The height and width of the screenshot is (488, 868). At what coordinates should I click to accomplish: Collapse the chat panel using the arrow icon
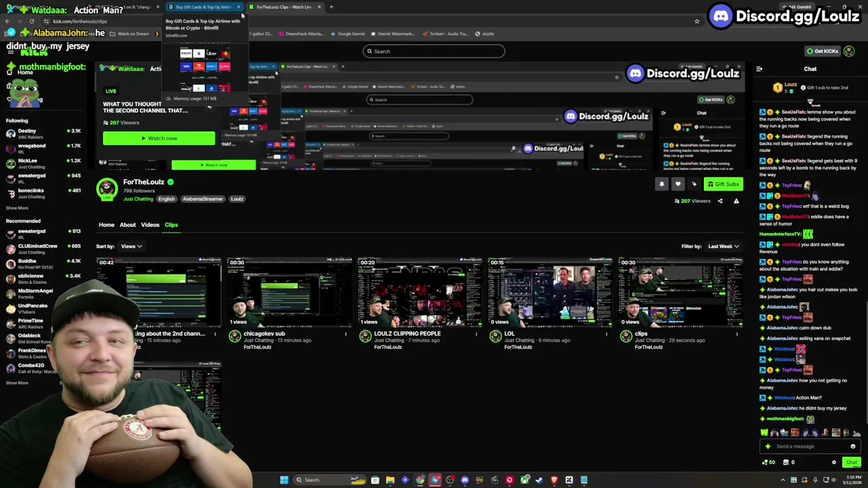coord(759,68)
